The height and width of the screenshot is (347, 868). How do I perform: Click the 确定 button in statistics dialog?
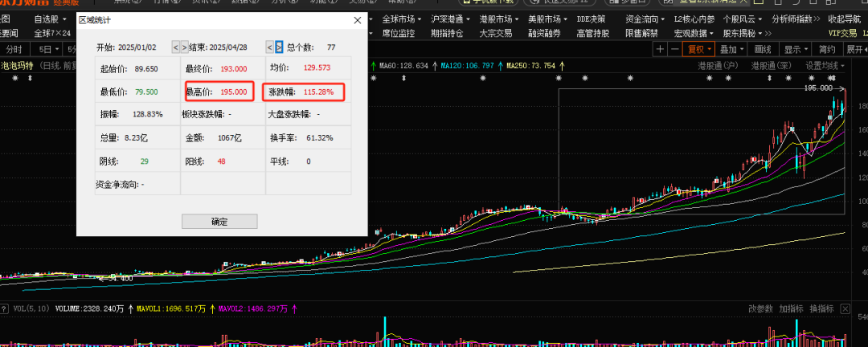coord(219,222)
